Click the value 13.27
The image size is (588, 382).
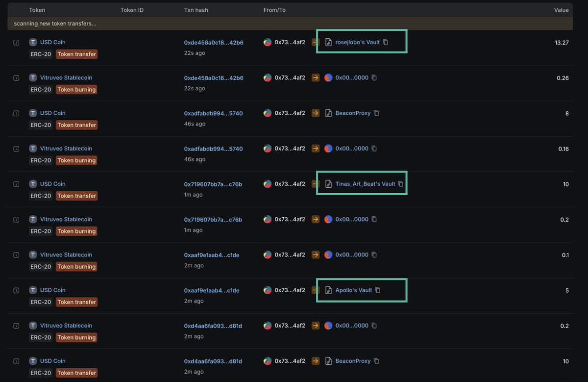coord(562,43)
